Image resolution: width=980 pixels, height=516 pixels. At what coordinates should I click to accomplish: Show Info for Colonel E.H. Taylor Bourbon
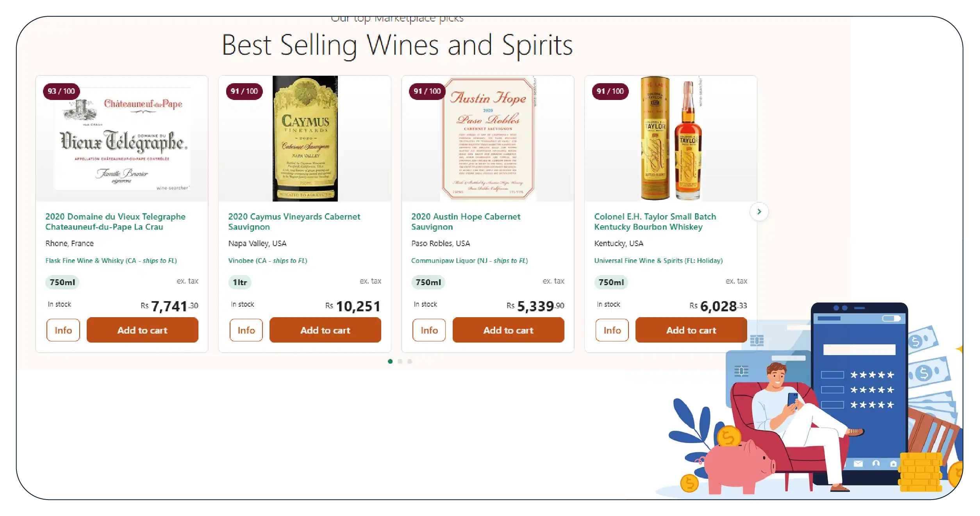612,330
